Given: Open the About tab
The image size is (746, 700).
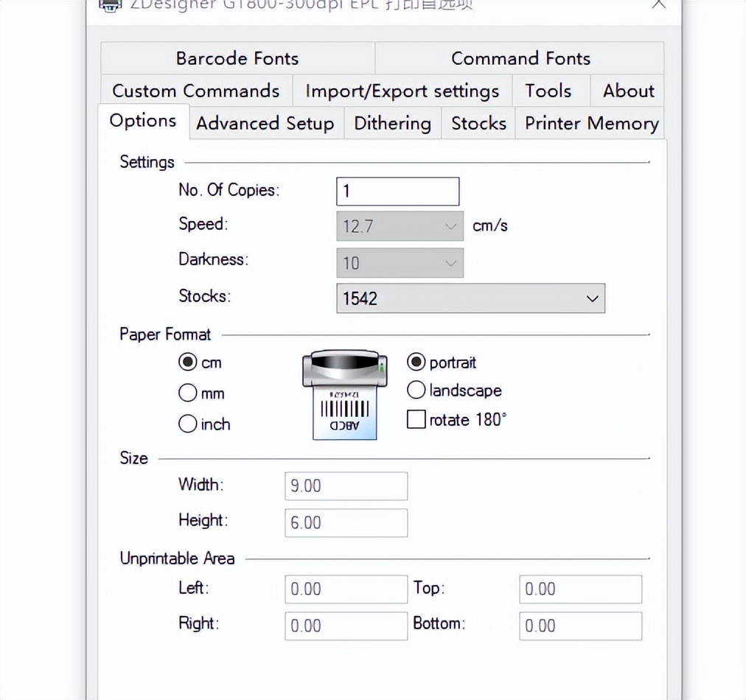Looking at the screenshot, I should (628, 91).
